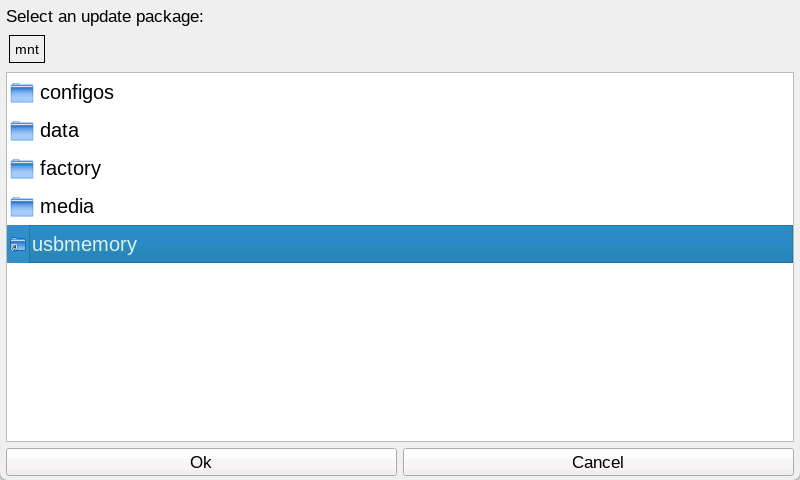
Task: Click the usbmemory name text
Action: pos(84,244)
